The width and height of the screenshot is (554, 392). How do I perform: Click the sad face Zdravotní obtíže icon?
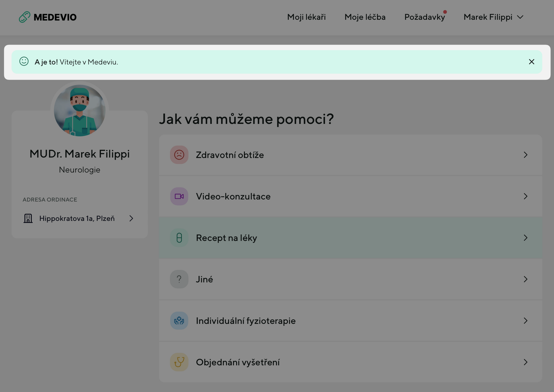179,155
